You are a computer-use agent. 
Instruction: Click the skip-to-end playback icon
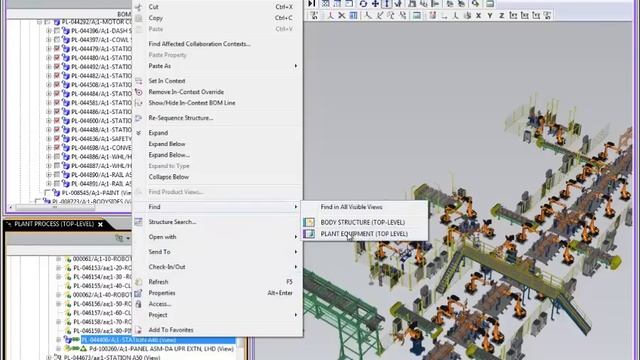pyautogui.click(x=311, y=4)
